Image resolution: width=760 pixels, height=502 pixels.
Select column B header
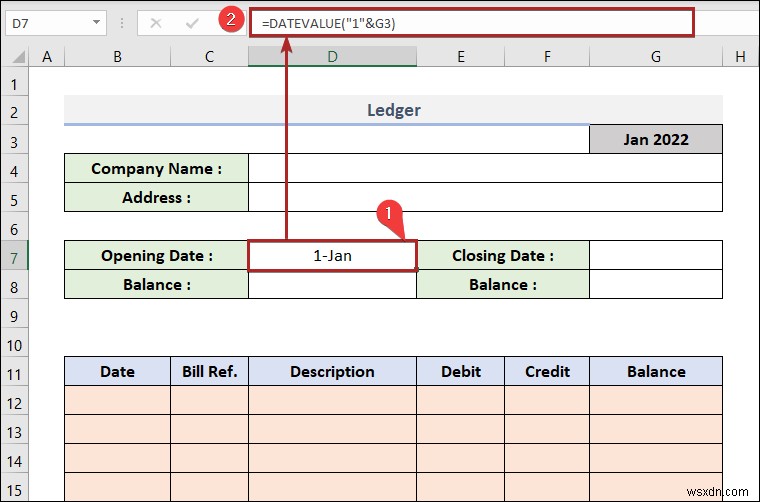[x=117, y=57]
